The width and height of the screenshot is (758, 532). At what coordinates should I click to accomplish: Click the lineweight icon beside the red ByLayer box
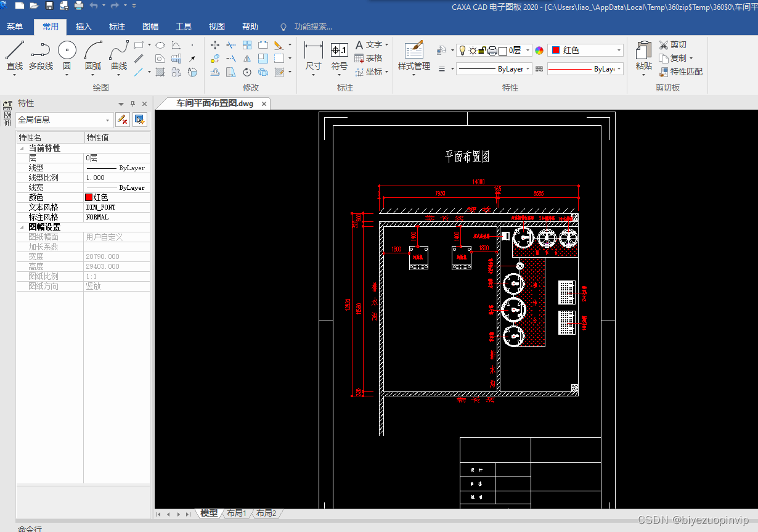[x=539, y=69]
